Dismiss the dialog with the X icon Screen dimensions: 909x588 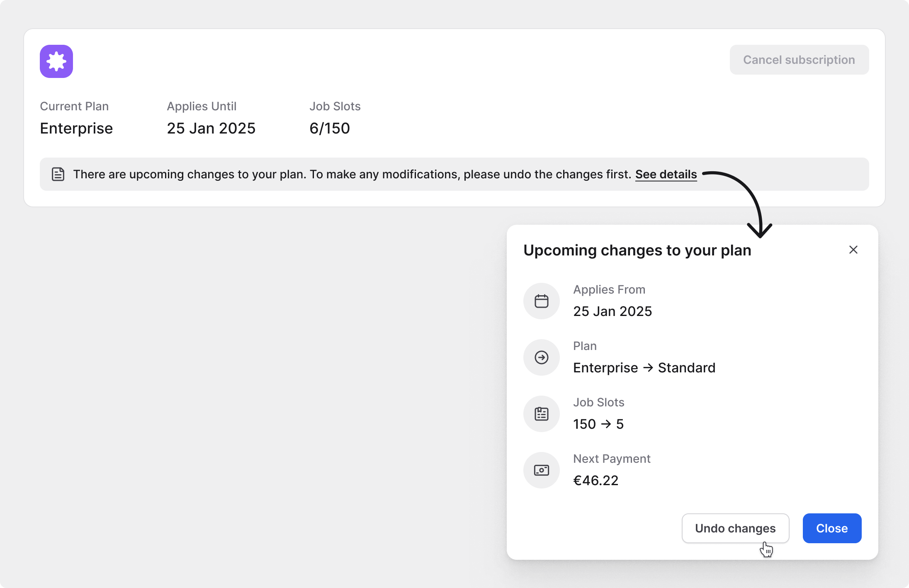pos(853,250)
